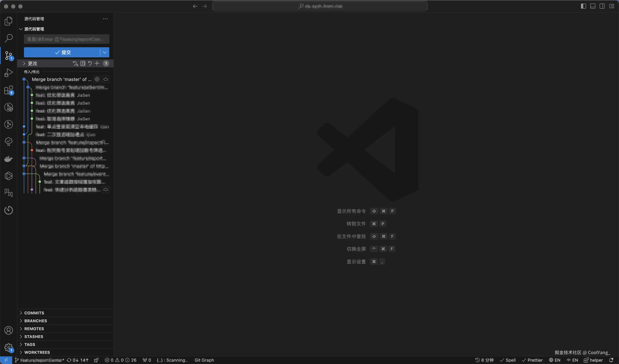Click the Docker icon in the activity bar
Viewport: 619px width, 364px height.
[x=9, y=159]
